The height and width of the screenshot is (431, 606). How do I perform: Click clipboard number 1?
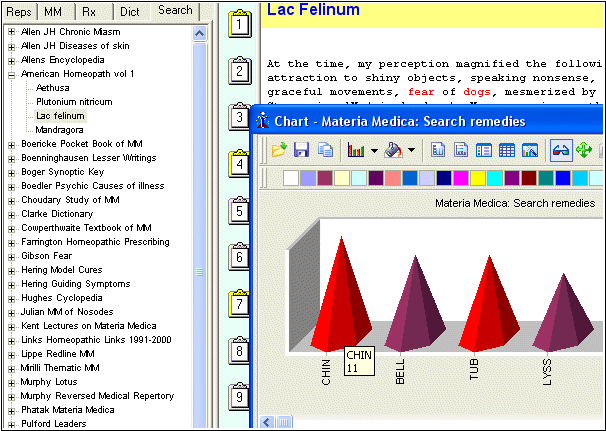point(240,24)
